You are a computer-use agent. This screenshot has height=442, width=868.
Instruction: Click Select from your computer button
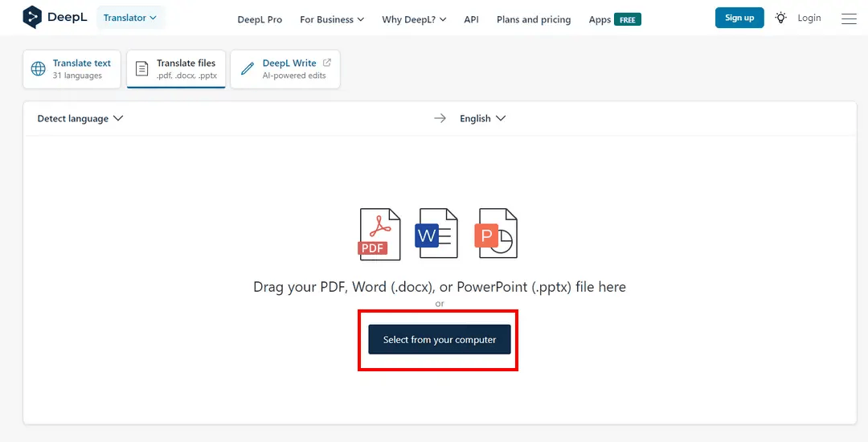[x=440, y=339]
